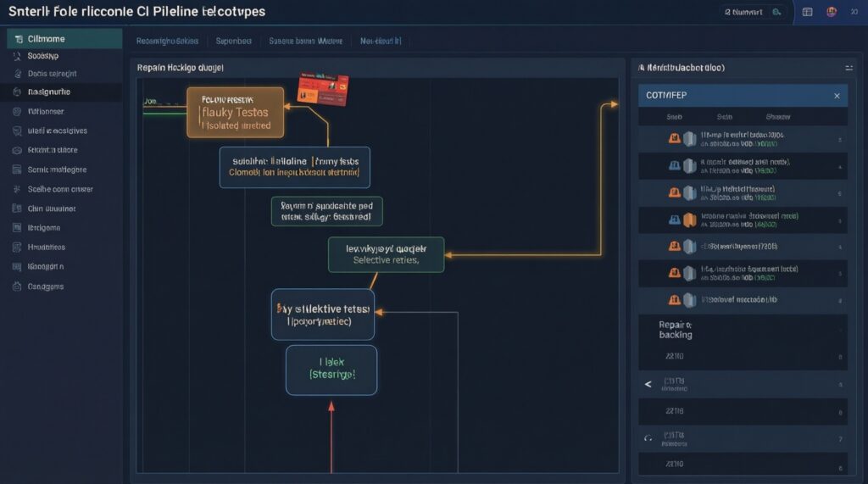Click the Osndgams icon at sidebar bottom
The width and height of the screenshot is (868, 484).
[x=17, y=287]
